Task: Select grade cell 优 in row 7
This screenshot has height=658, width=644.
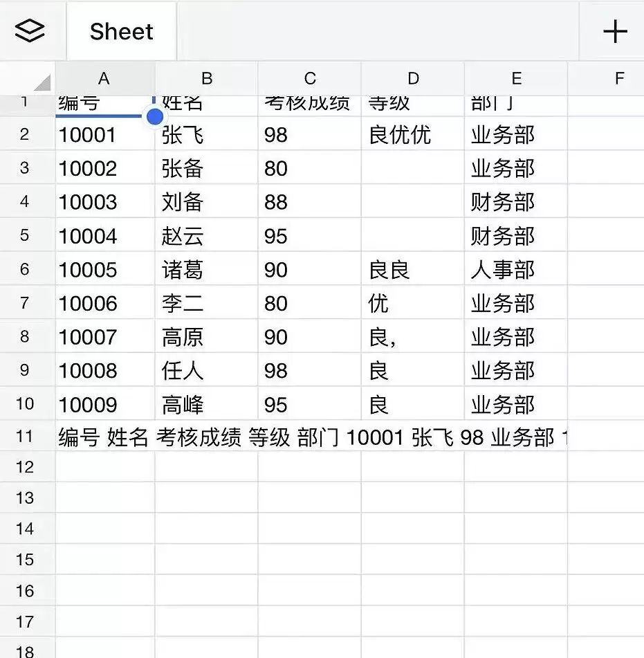Action: tap(413, 302)
